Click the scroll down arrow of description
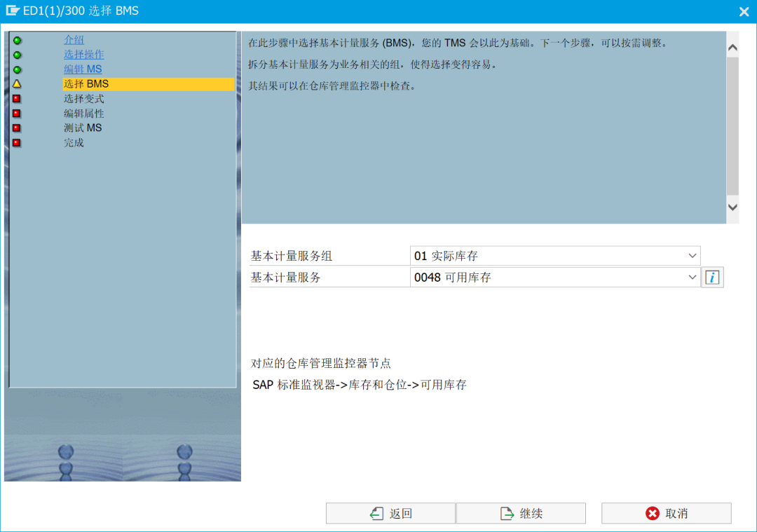Screen dimensions: 757x532 [732, 207]
